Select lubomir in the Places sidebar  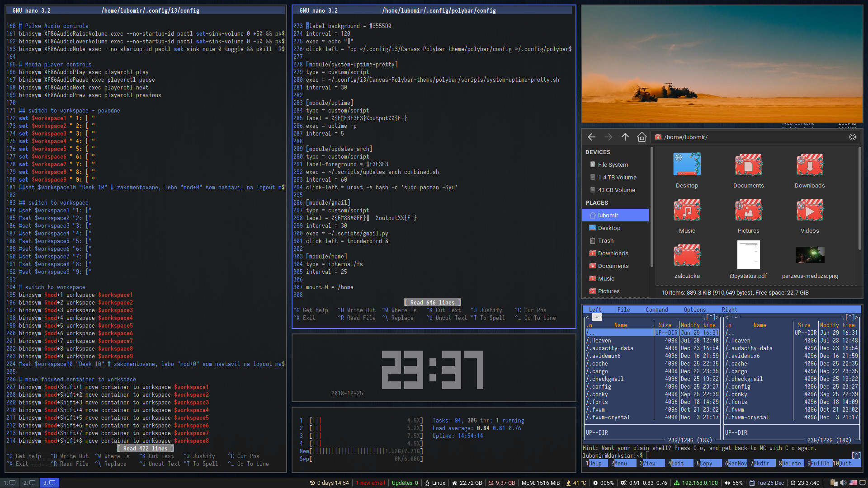615,216
